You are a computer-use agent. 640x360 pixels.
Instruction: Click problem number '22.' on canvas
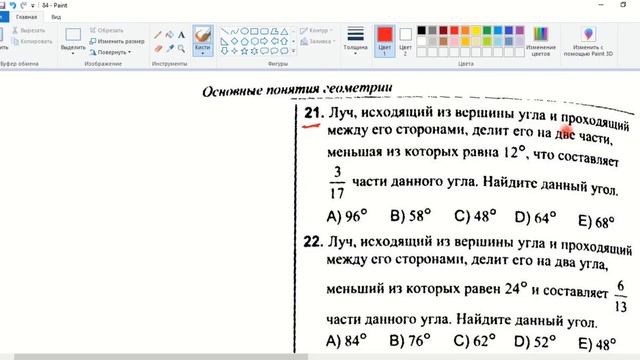click(x=313, y=242)
